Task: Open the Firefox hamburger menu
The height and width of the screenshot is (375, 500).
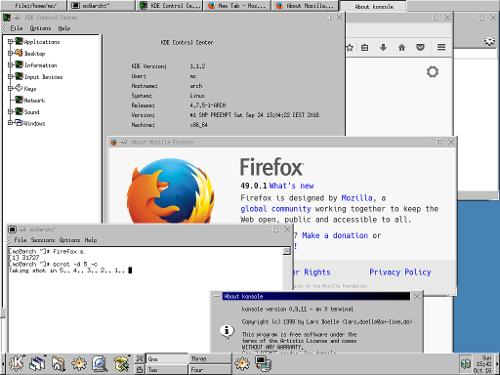Action: coord(441,47)
